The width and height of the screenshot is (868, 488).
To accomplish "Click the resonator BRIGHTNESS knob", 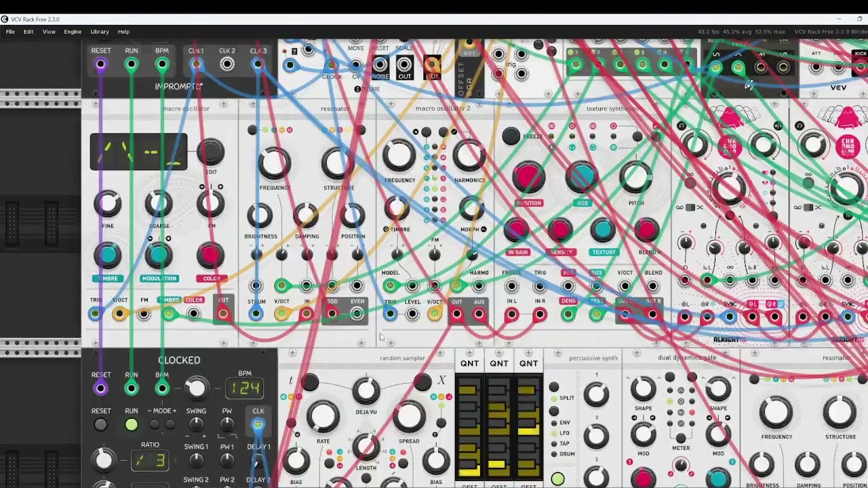I will [x=260, y=216].
